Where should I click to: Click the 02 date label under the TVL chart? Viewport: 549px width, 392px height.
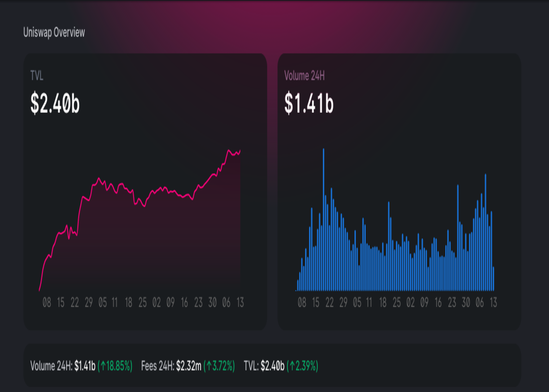157,303
